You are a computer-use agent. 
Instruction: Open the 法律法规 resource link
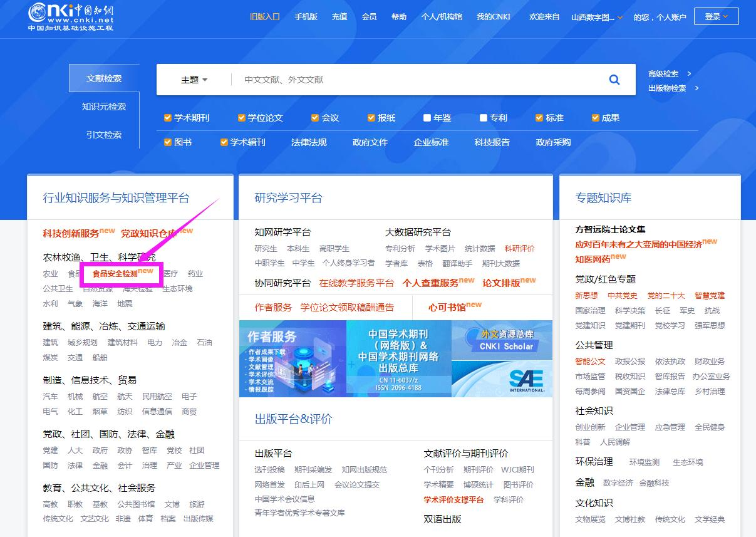pos(309,142)
